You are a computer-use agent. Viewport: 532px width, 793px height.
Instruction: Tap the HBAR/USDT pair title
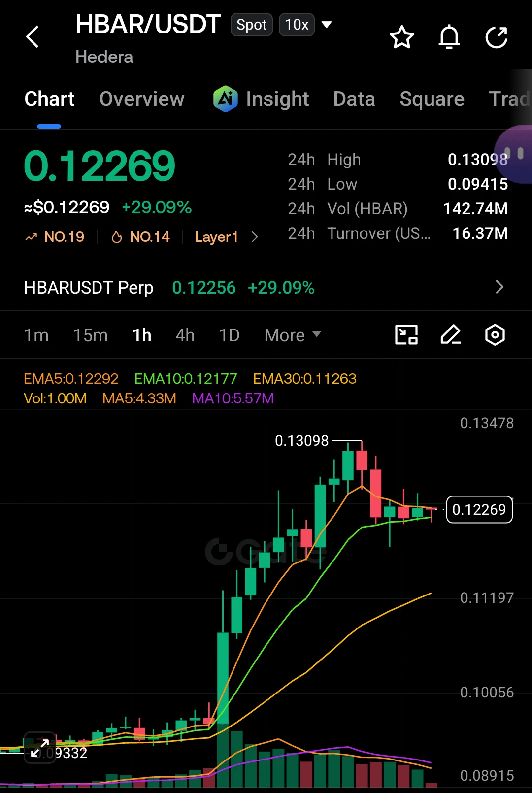(x=148, y=24)
